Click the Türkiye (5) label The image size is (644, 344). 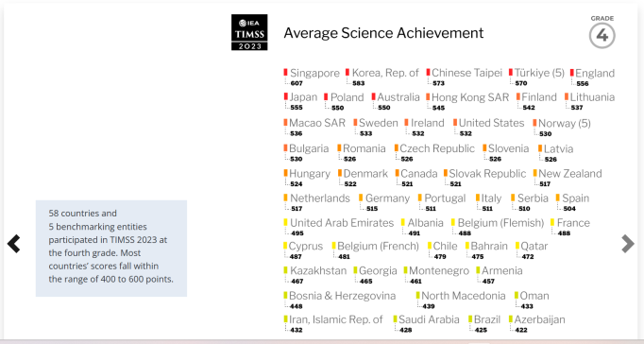point(539,73)
